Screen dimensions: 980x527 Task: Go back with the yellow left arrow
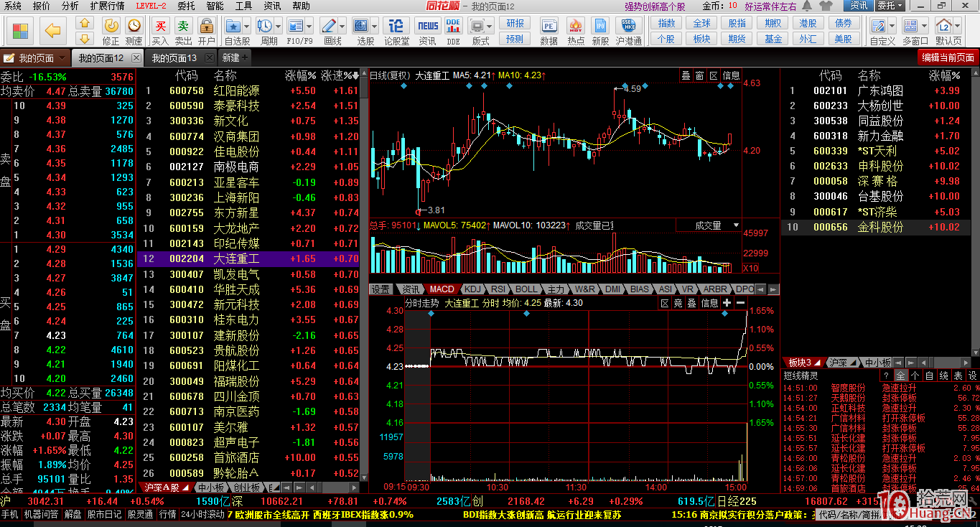(52, 31)
